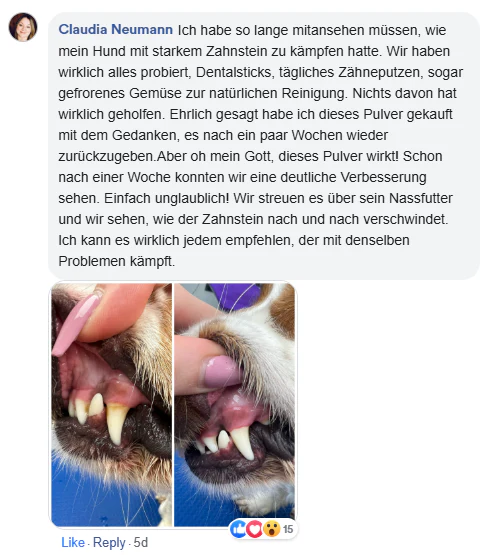This screenshot has width=499, height=555.
Task: Select the last line 'Problemen kämpft.'
Action: pos(116,262)
